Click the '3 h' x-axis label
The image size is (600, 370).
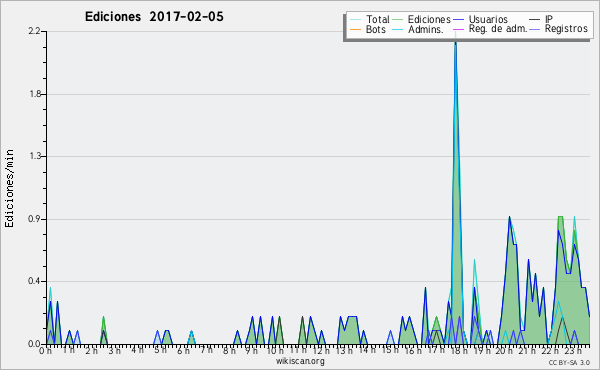[114, 351]
